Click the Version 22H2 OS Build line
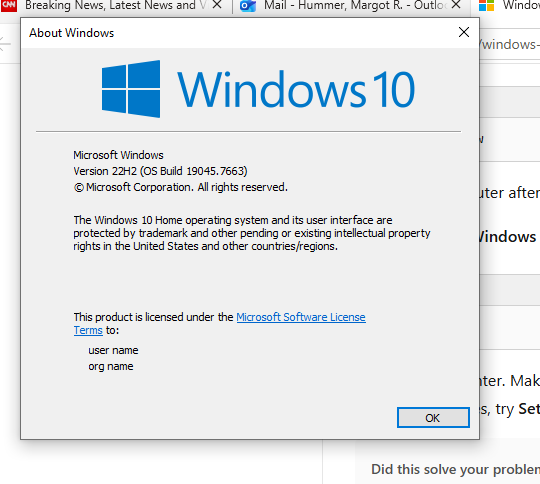Viewport: 540px width, 484px height. pos(160,171)
